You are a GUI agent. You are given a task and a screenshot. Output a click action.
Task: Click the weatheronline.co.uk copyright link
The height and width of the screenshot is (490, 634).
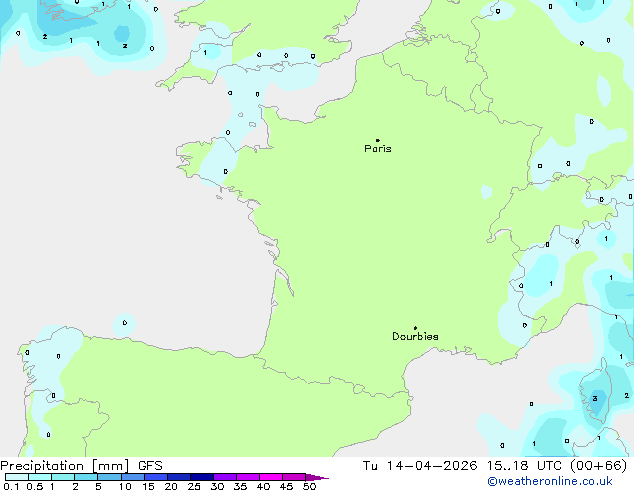[x=549, y=481]
